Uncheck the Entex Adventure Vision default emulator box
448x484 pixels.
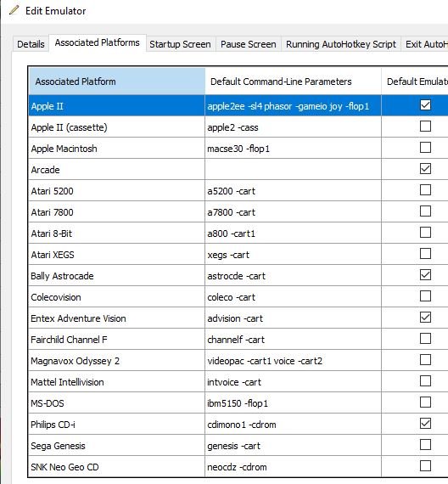425,318
